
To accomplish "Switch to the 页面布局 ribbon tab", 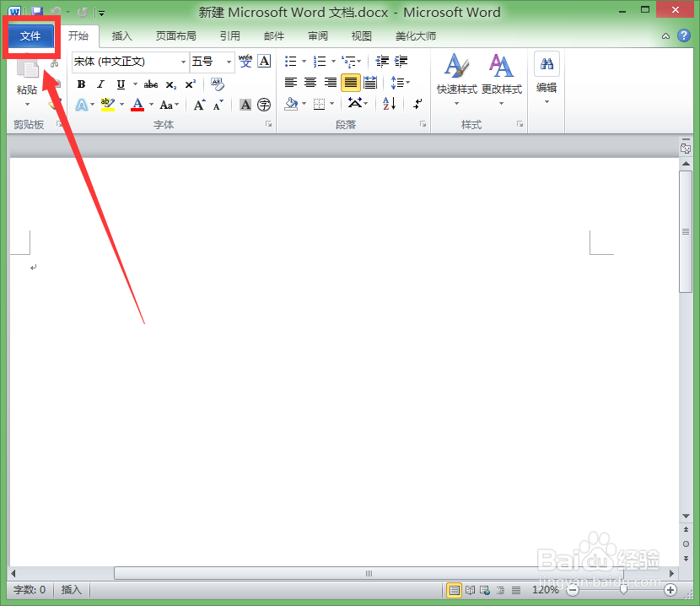I will pos(176,36).
